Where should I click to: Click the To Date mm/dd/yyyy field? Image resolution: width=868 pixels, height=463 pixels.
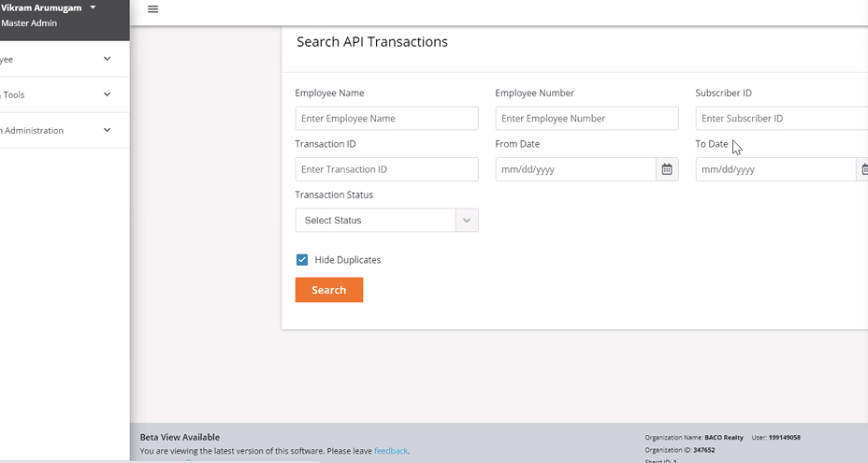(x=774, y=169)
